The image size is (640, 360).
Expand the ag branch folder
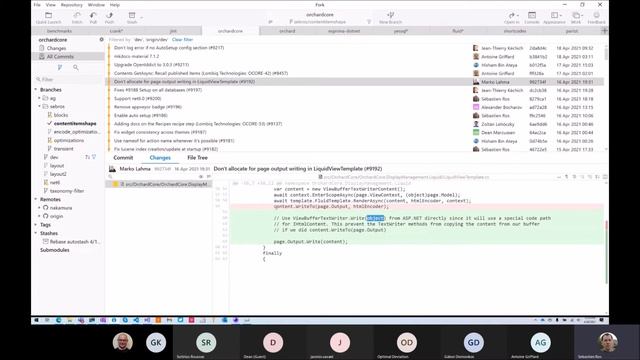(x=39, y=98)
